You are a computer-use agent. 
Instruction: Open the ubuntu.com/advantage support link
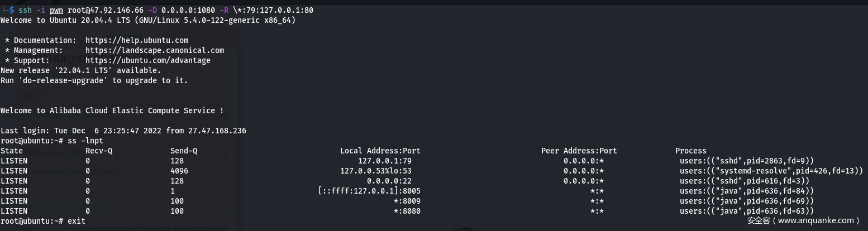tap(148, 60)
